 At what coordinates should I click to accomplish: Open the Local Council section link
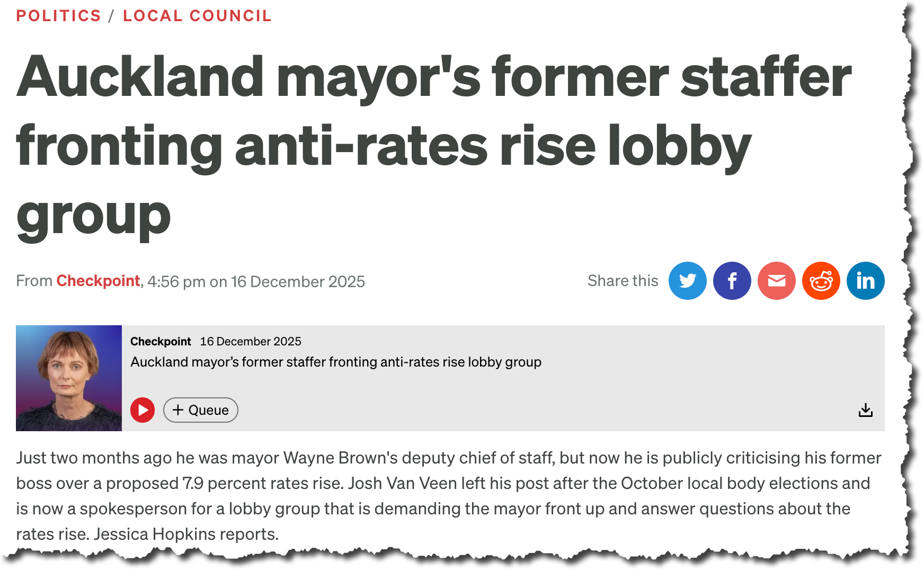click(x=197, y=16)
